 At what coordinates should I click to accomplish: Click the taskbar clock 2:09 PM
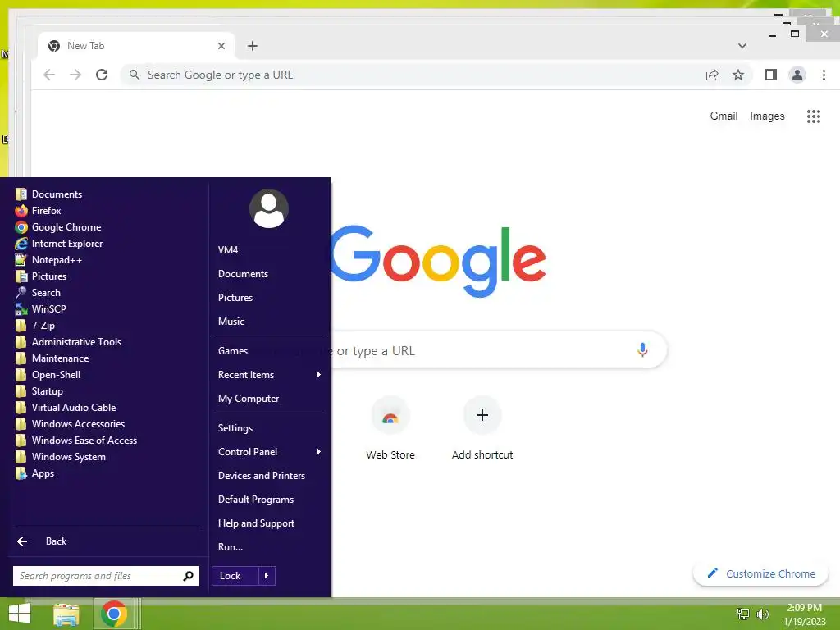pos(804,608)
